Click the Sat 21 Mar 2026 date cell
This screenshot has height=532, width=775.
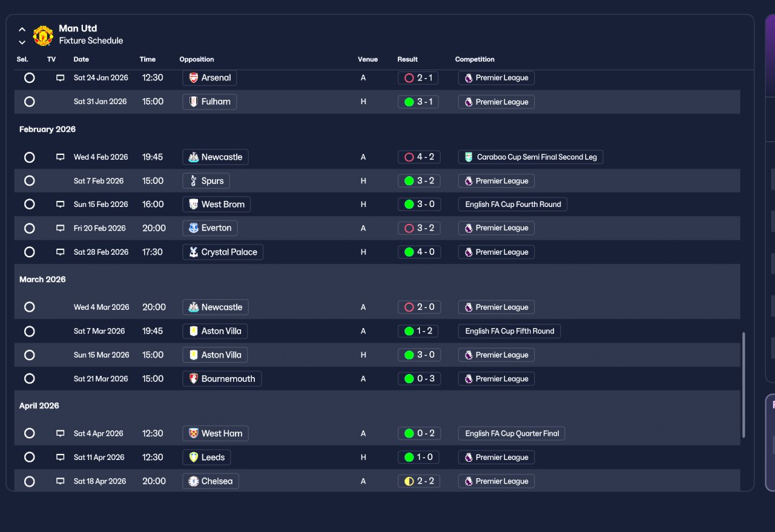pyautogui.click(x=101, y=379)
